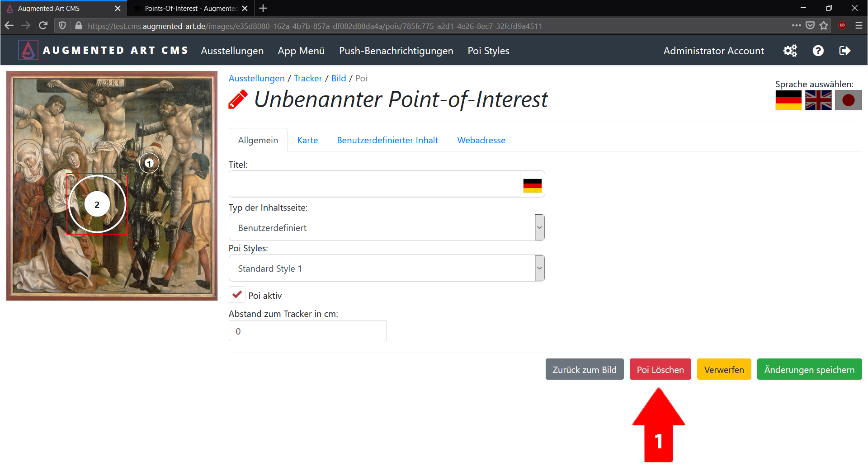The height and width of the screenshot is (471, 868).
Task: Open the Benutzerdefinierter Inhalt tab
Action: 387,140
